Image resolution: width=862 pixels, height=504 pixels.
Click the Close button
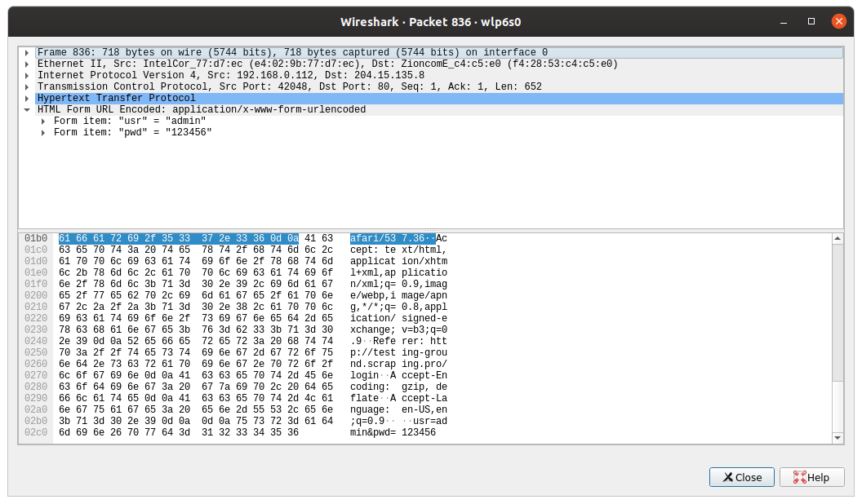(742, 477)
